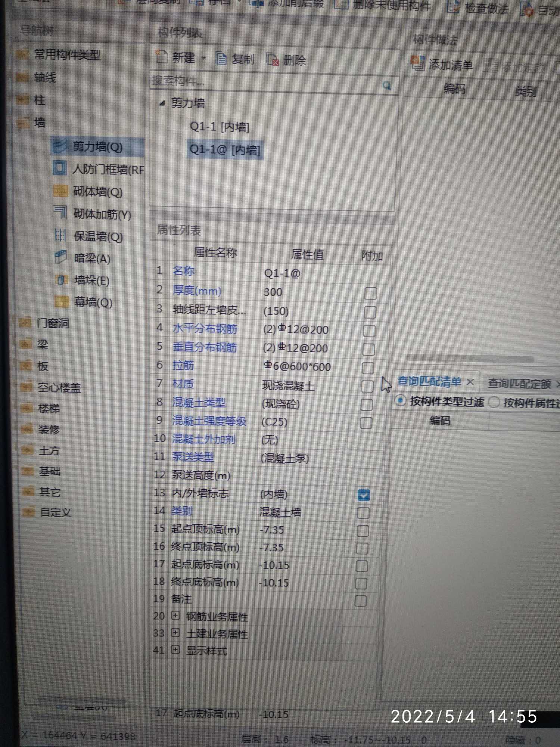The image size is (560, 747).
Task: Click the 类别 column header in 构件做法
Action: 526,91
